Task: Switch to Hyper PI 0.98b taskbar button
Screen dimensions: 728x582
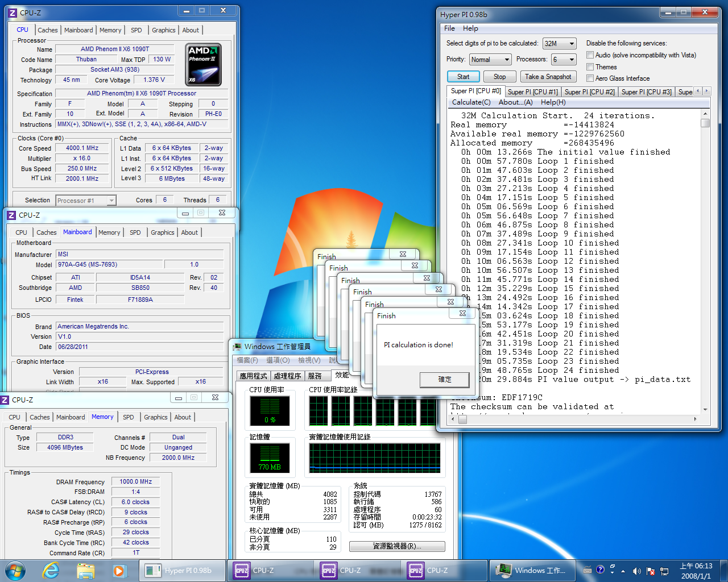Action: coord(183,571)
